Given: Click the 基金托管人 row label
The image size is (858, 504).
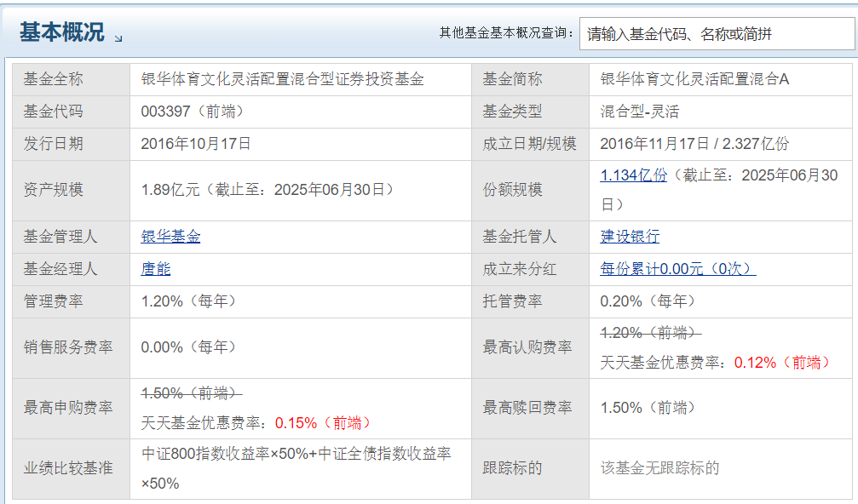Looking at the screenshot, I should click(519, 237).
